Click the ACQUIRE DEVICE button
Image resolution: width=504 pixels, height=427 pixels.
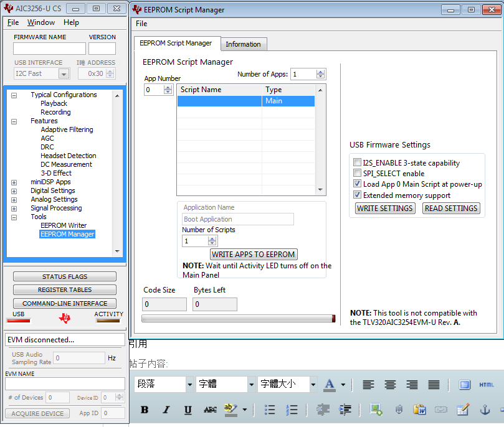pyautogui.click(x=37, y=413)
